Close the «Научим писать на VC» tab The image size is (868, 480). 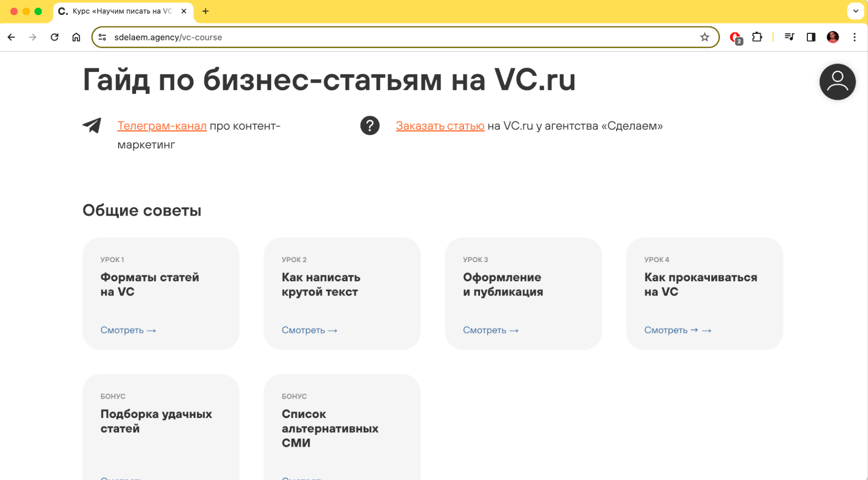click(184, 11)
